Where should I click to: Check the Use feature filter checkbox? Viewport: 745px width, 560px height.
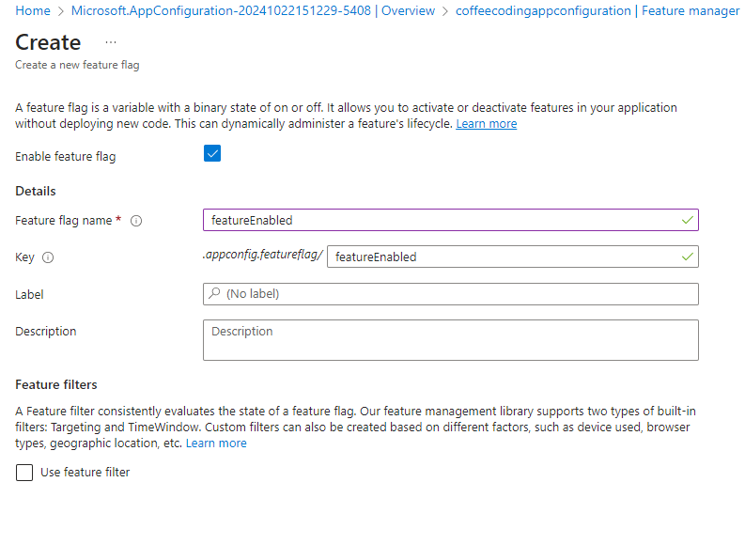[x=24, y=473]
